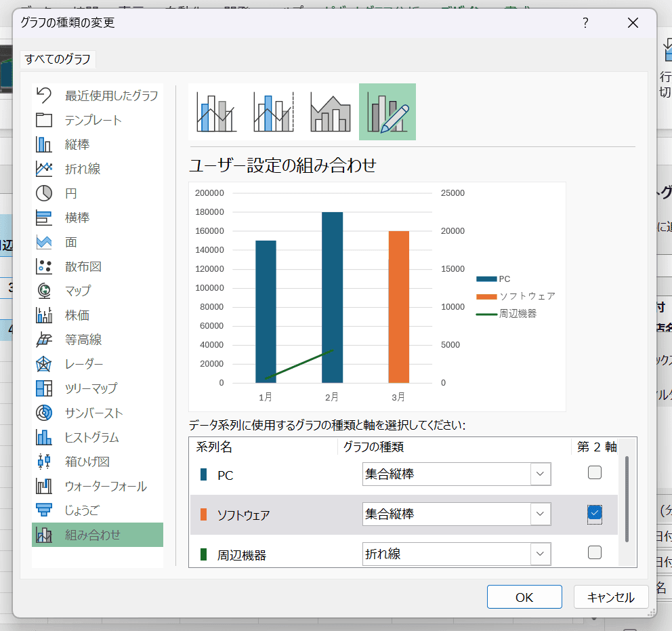
Task: Click the series list vertical scrollbar
Action: coord(627,498)
